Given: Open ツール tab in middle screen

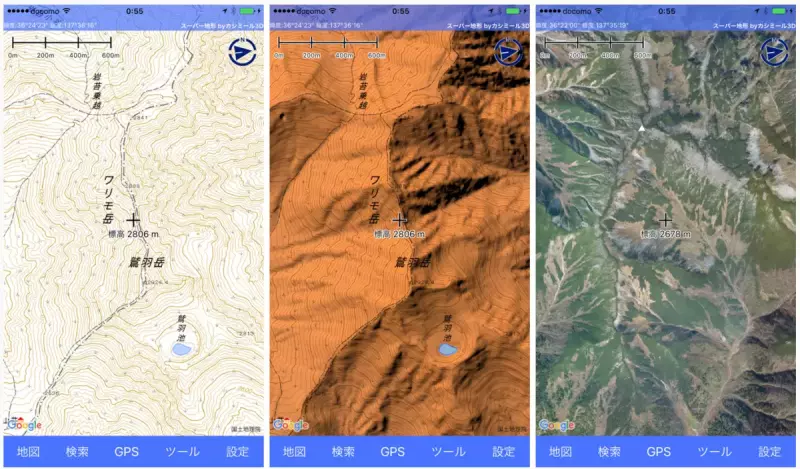Looking at the screenshot, I should [448, 452].
